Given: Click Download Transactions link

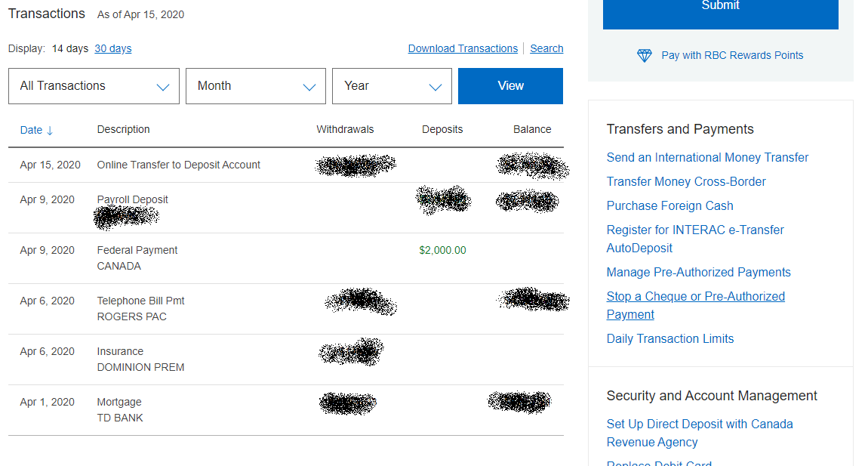Looking at the screenshot, I should click(463, 48).
